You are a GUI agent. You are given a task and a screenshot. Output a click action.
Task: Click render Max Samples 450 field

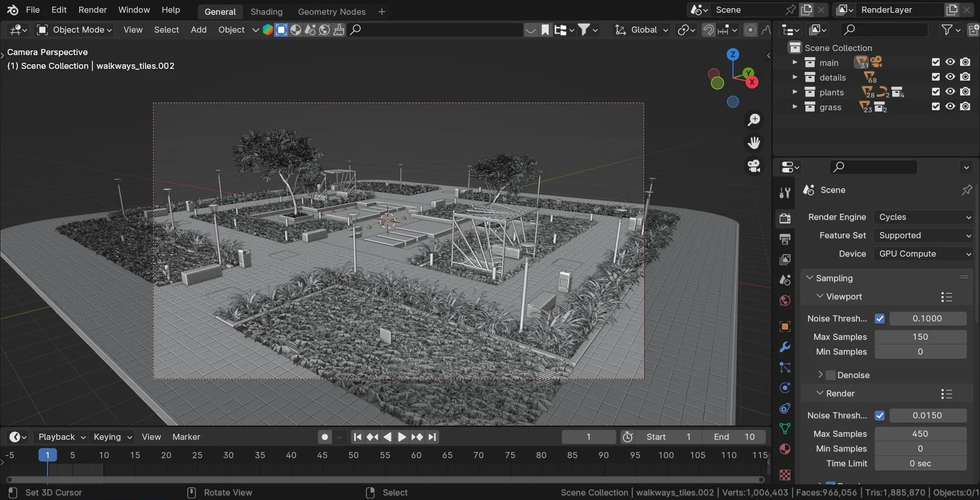(921, 434)
